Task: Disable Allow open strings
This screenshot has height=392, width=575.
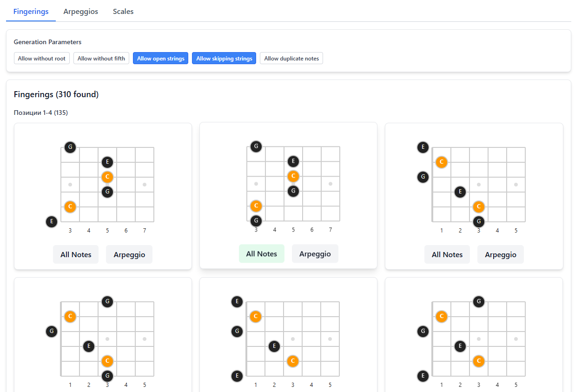Action: (x=161, y=59)
